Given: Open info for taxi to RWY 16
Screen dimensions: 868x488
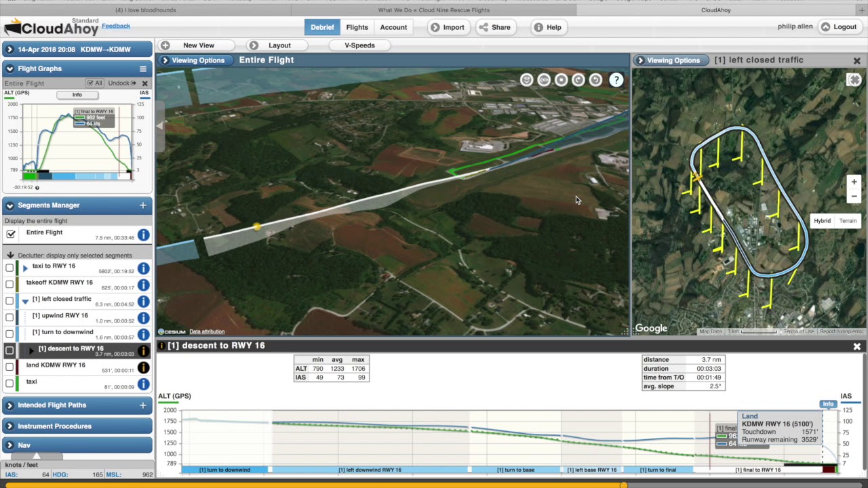Looking at the screenshot, I should (144, 268).
